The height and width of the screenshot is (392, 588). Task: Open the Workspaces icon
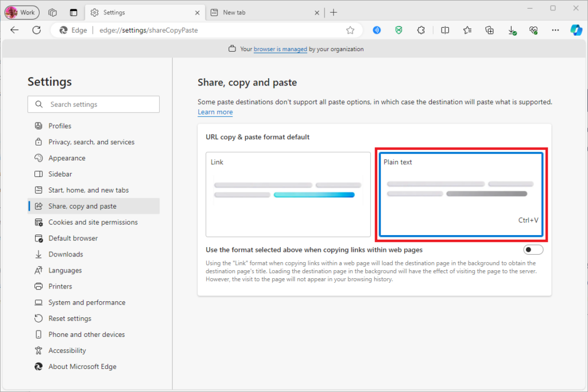pos(52,13)
